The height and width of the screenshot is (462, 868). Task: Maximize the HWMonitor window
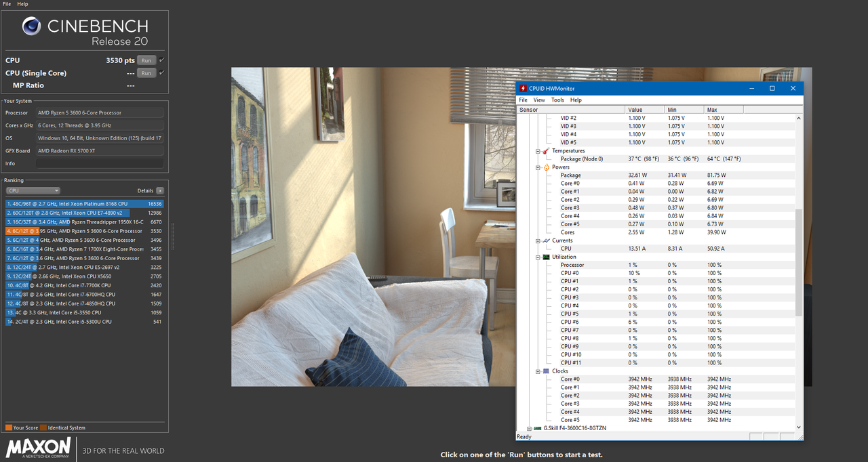click(772, 88)
